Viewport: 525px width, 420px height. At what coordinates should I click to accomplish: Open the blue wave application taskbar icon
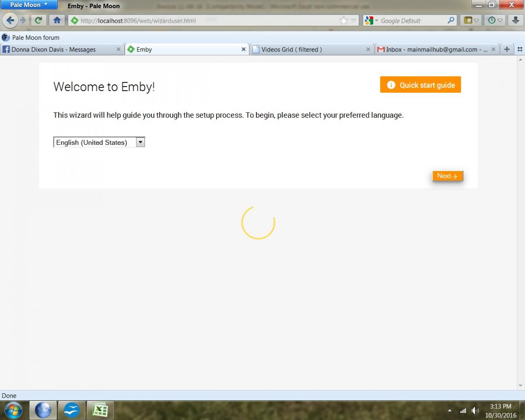(71, 410)
